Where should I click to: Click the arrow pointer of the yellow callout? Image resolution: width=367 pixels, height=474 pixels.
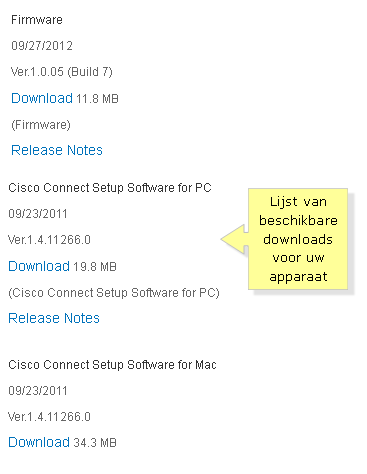click(235, 239)
